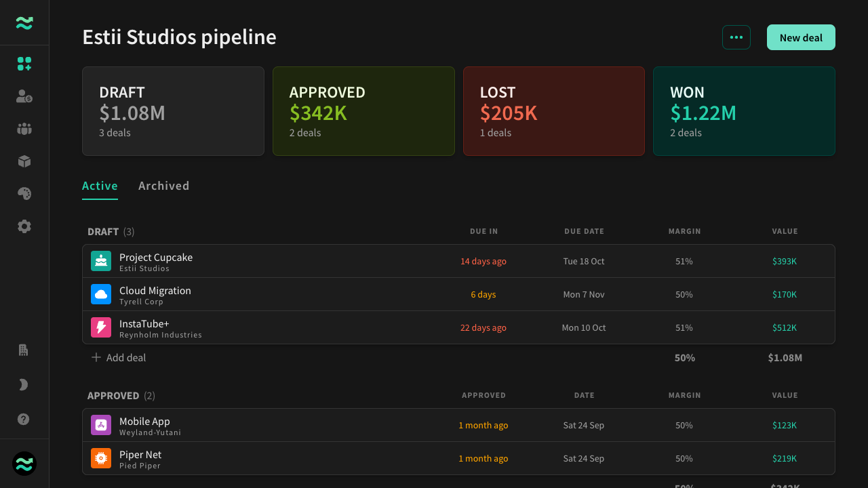Screen dimensions: 868x488
Task: Click the Mobile App purple icon
Action: (101, 425)
